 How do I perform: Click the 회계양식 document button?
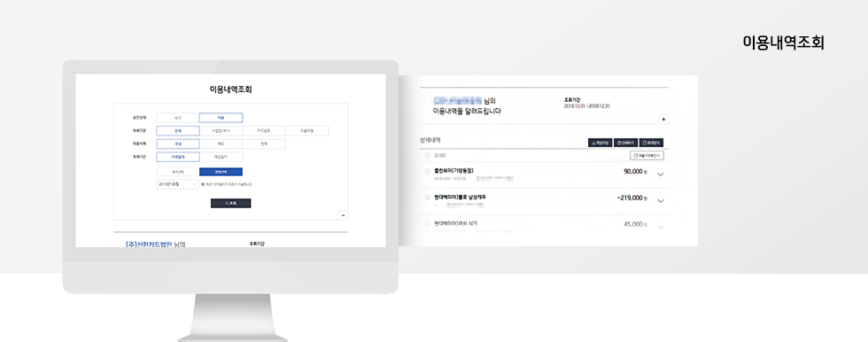[x=652, y=143]
